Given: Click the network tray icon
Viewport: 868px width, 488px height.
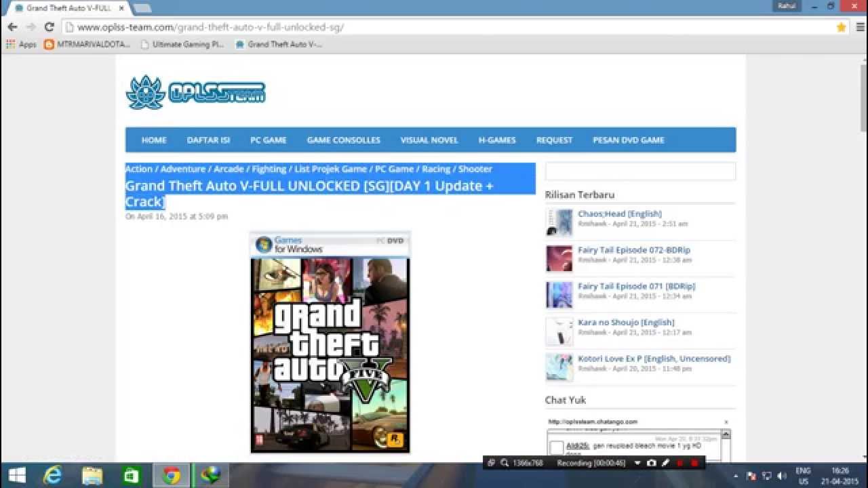Looking at the screenshot, I should click(767, 476).
